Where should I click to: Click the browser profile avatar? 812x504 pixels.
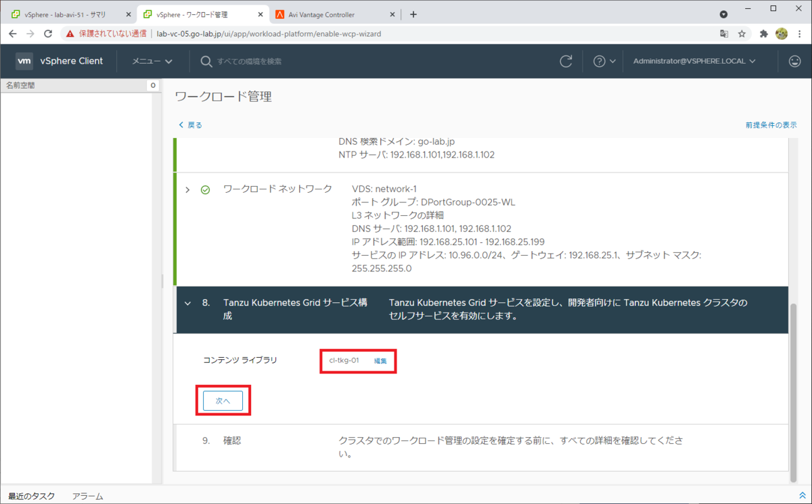click(782, 32)
